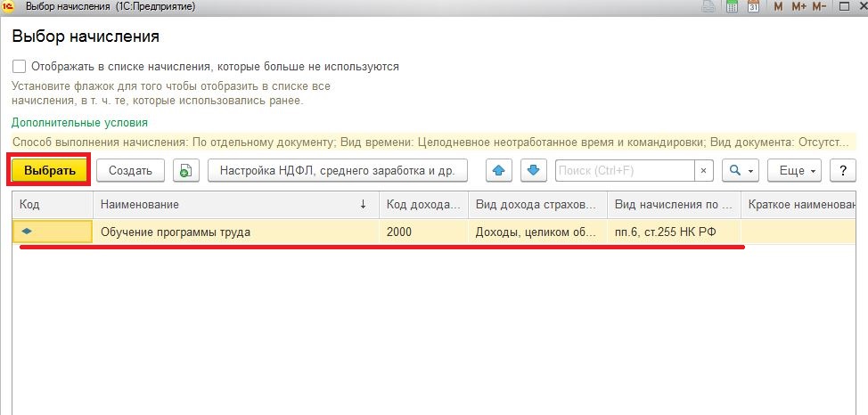Open the calculator icon in title bar

(x=733, y=6)
